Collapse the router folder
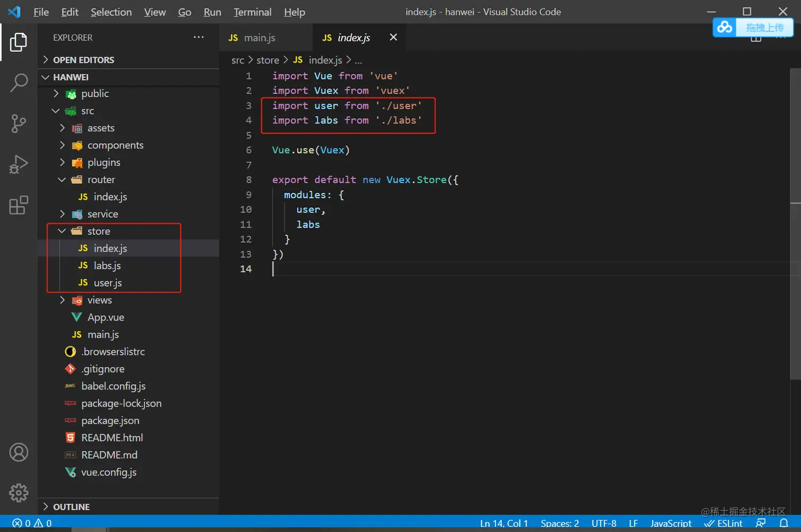 (x=128, y=180)
